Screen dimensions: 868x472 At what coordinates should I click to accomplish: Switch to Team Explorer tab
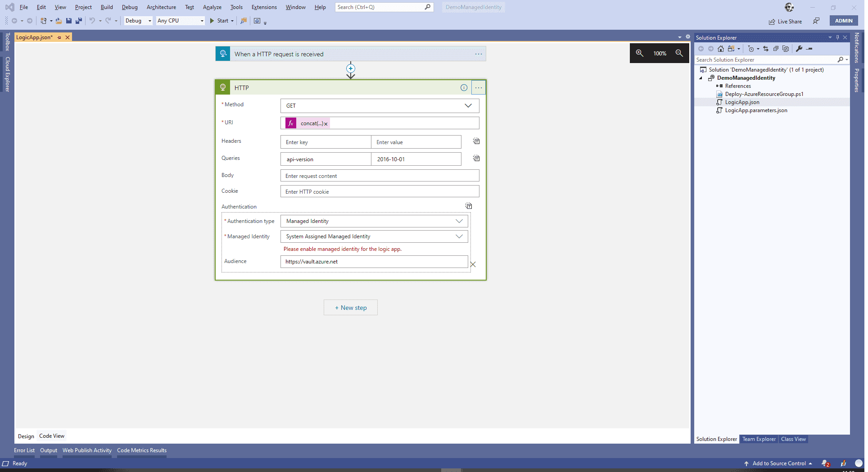click(x=759, y=439)
